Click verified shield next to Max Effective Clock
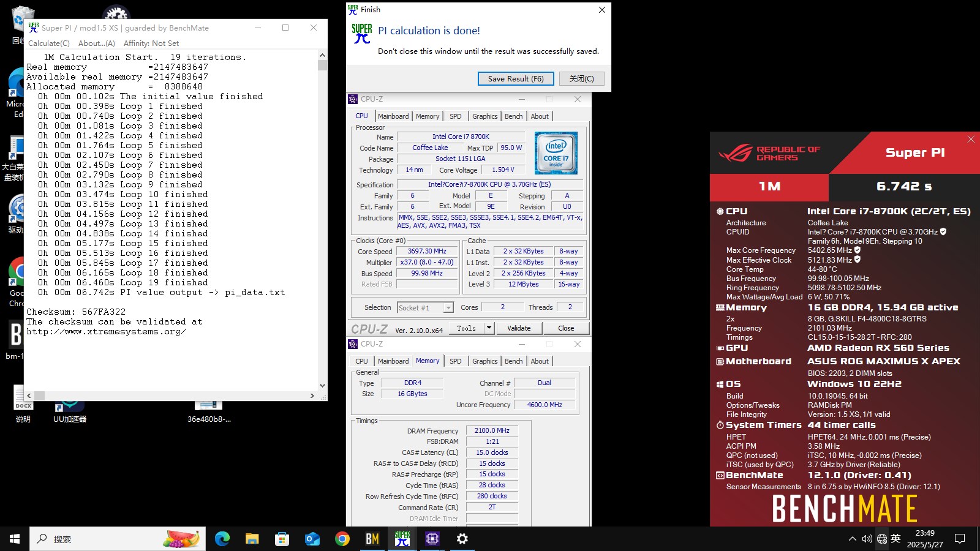980x551 pixels. pos(858,260)
